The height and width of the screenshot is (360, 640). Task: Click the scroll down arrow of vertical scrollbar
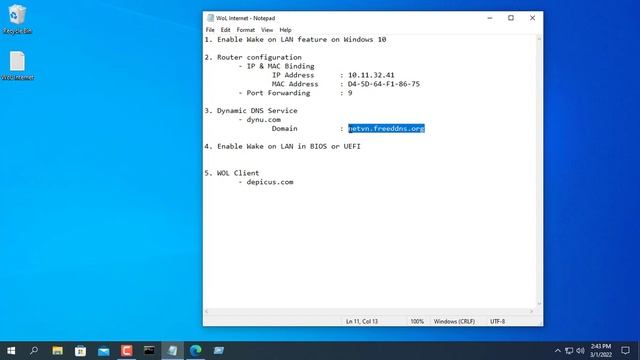pos(539,304)
